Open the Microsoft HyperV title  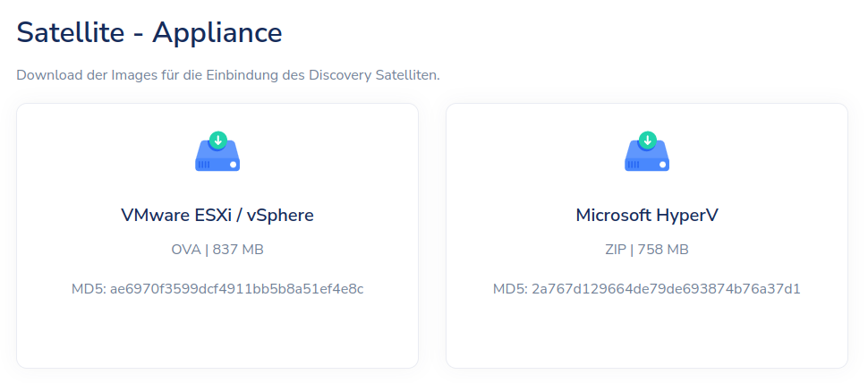point(647,215)
